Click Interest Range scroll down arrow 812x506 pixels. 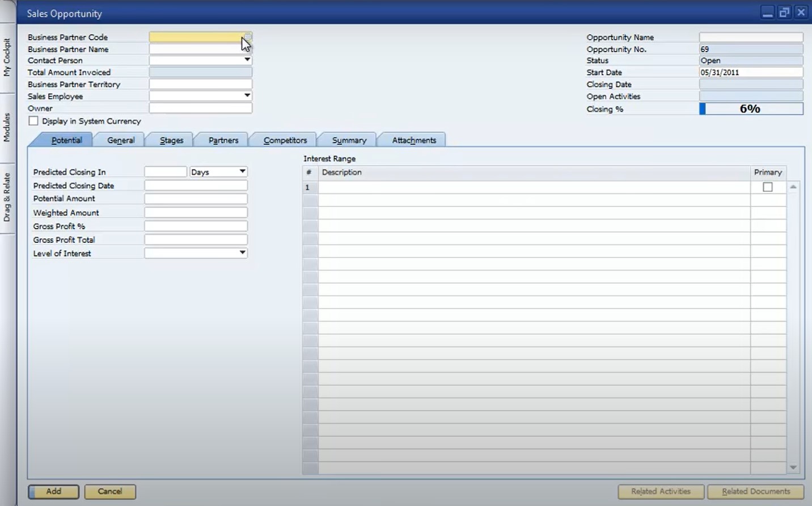(793, 467)
